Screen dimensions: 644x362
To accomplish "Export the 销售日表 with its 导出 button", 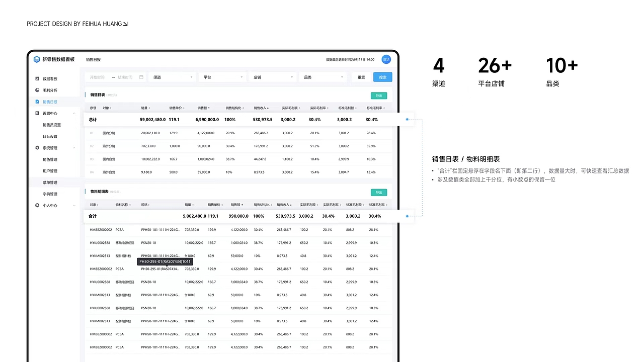I will coord(379,96).
